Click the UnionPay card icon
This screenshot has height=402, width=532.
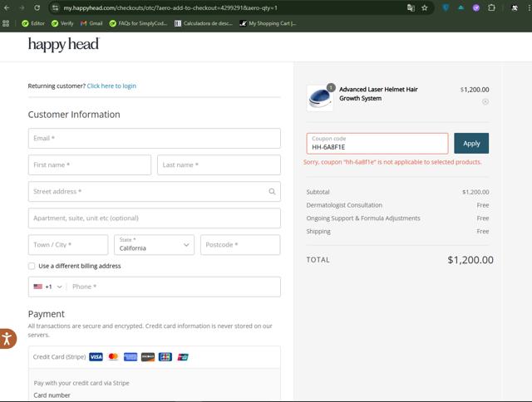click(183, 357)
